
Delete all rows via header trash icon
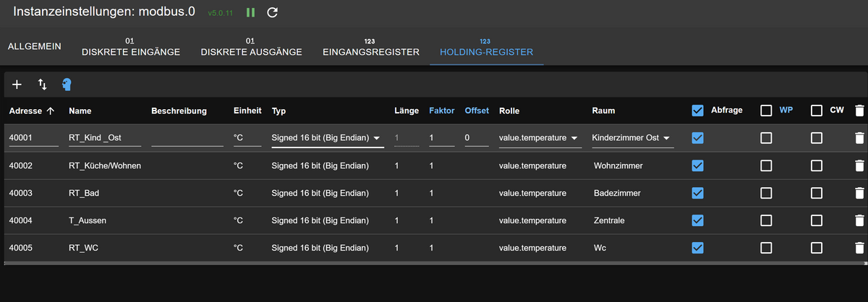click(859, 111)
